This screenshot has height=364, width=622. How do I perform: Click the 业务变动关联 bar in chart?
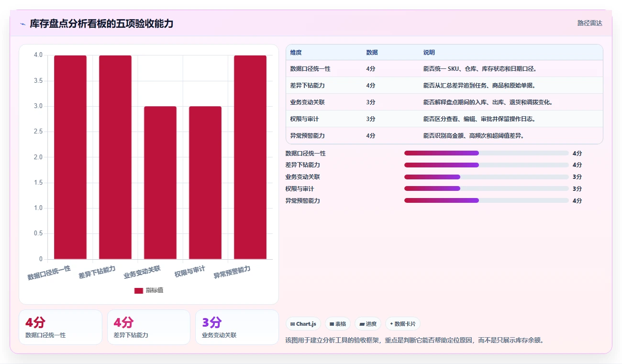(x=160, y=183)
